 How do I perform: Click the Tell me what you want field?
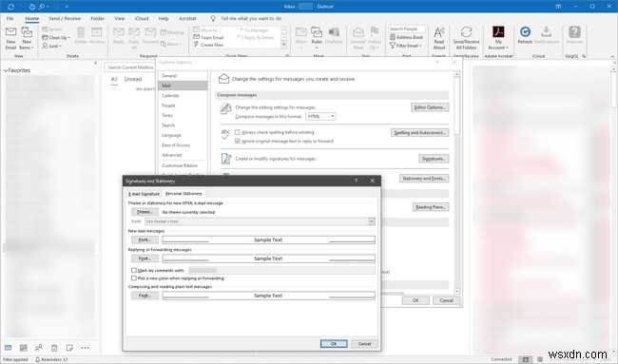[251, 18]
